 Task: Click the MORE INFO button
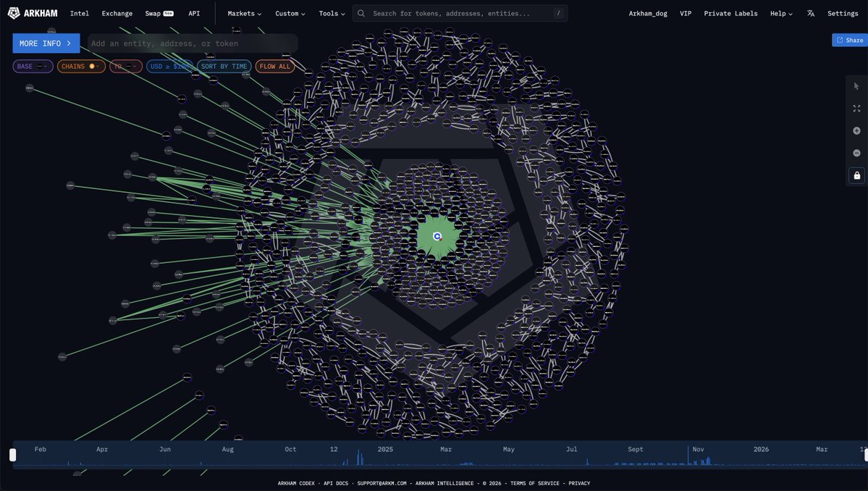tap(46, 43)
